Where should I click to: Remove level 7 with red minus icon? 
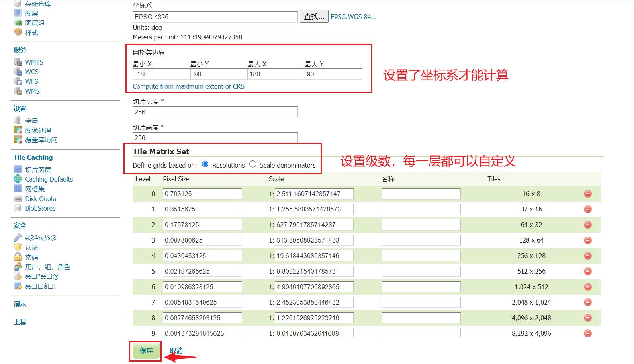coord(587,303)
